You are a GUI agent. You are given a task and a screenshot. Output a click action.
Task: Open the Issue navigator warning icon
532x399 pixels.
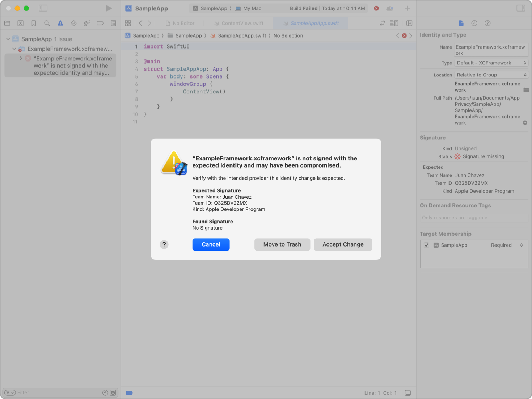[60, 23]
